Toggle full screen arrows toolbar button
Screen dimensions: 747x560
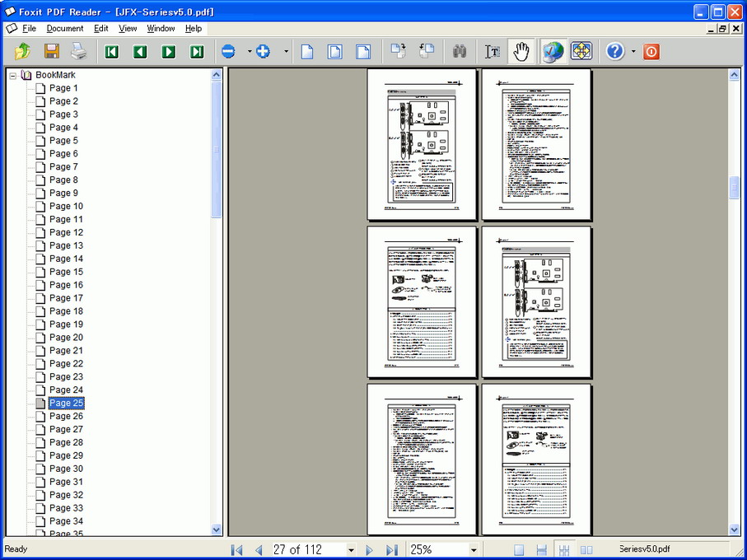pos(581,51)
